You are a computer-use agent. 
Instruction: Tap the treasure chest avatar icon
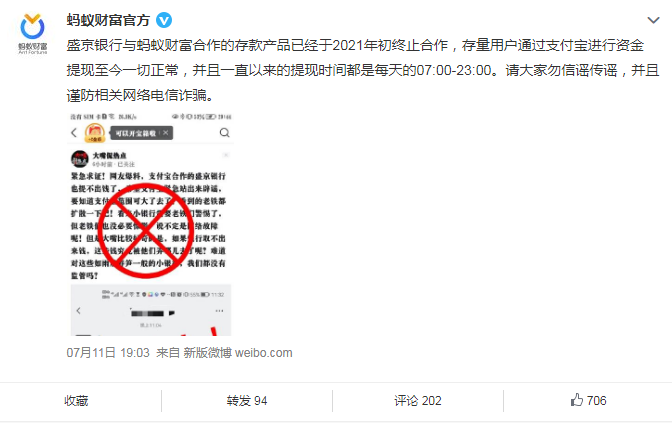click(x=95, y=132)
